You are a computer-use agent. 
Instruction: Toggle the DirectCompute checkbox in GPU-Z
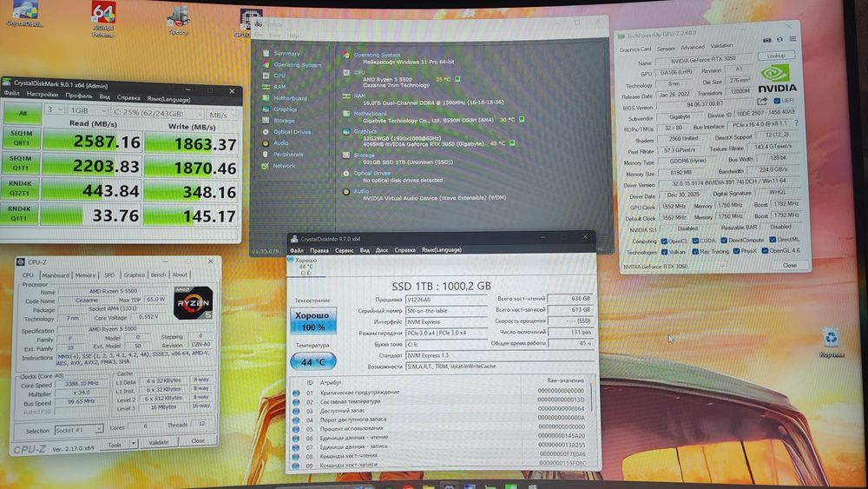pos(724,241)
